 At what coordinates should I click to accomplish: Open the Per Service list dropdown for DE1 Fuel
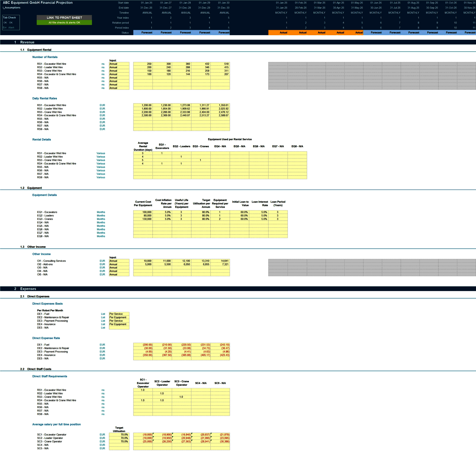pyautogui.click(x=119, y=314)
